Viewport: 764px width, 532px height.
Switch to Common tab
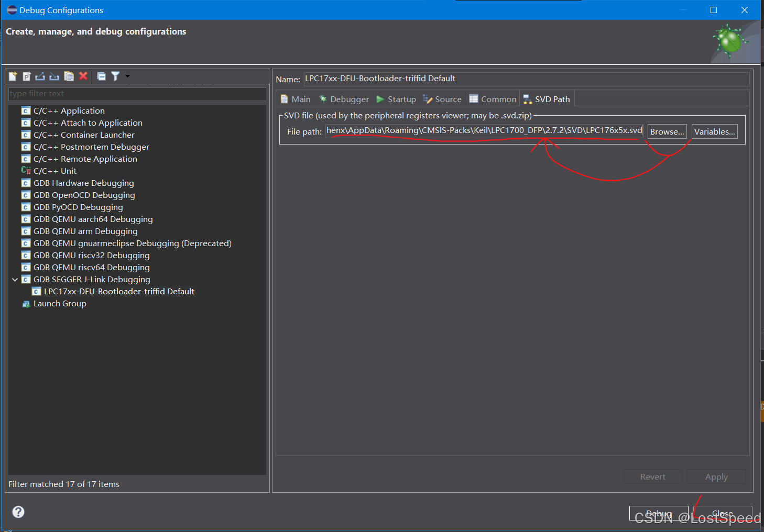point(493,99)
